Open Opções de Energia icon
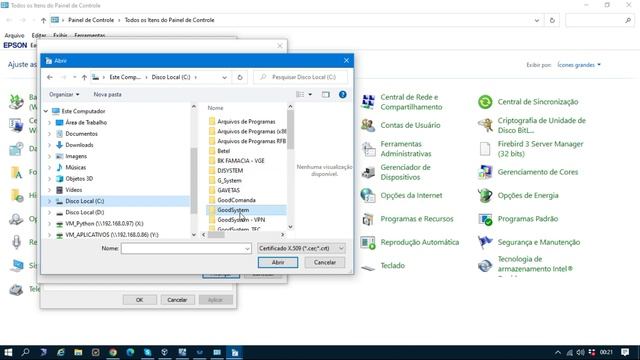This screenshot has width=640, height=360. (485, 196)
